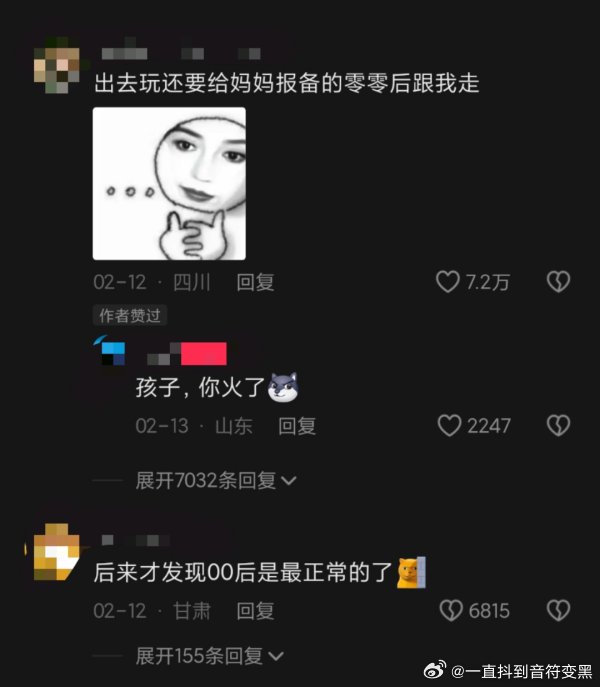
Task: Reply to the 四川 comment
Action: point(256,282)
